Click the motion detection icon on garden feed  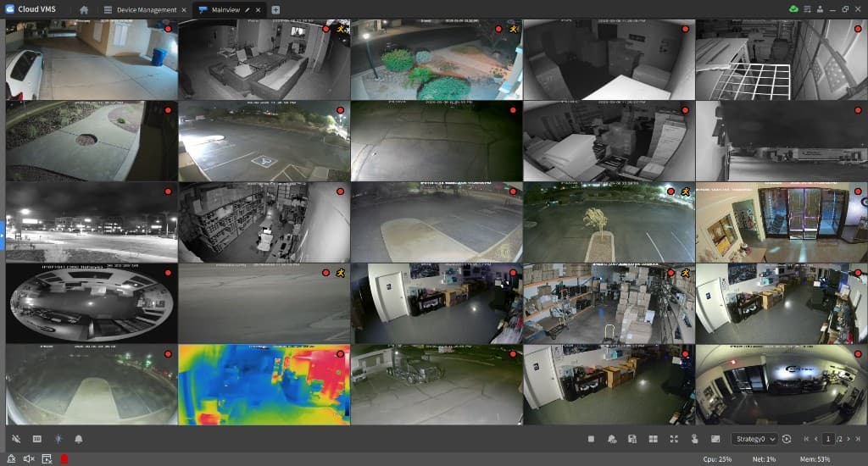(x=513, y=28)
